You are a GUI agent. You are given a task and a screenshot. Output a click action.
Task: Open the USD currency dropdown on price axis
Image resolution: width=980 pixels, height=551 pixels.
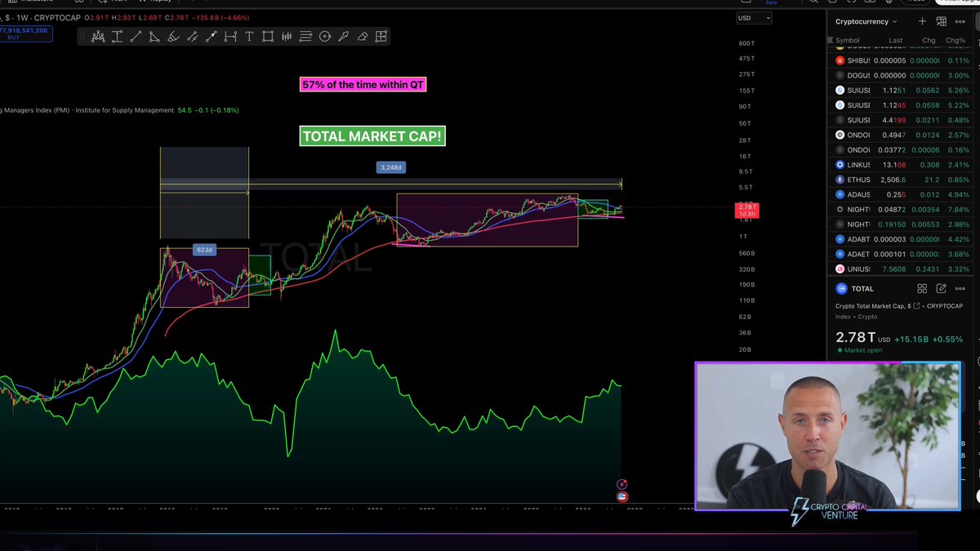(754, 18)
